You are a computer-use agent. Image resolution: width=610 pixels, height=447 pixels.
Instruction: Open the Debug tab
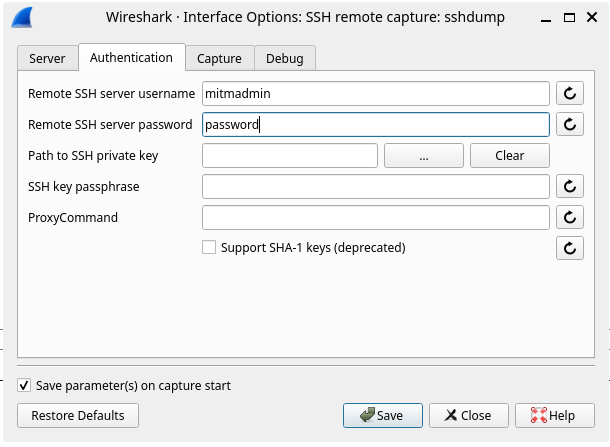pos(285,59)
